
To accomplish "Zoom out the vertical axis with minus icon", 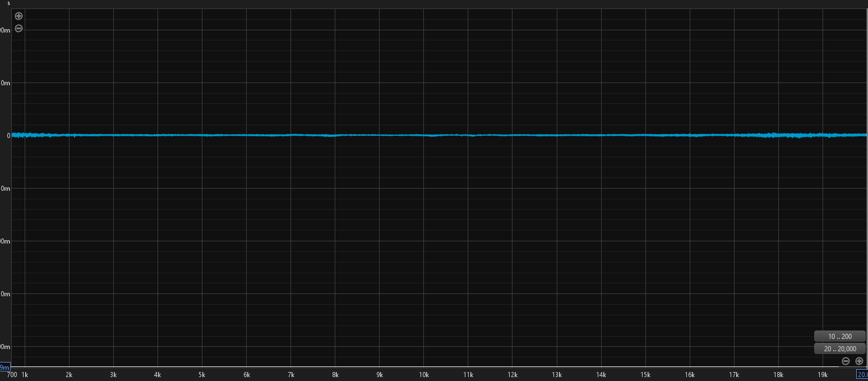I will 19,28.
